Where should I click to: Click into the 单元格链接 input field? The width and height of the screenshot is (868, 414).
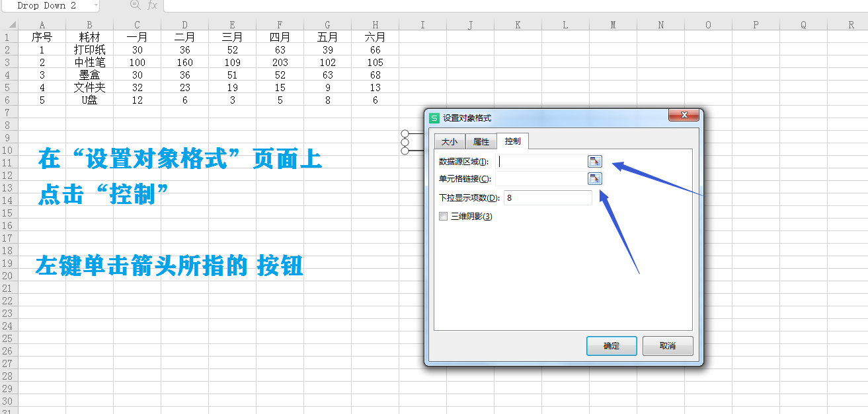coord(541,178)
